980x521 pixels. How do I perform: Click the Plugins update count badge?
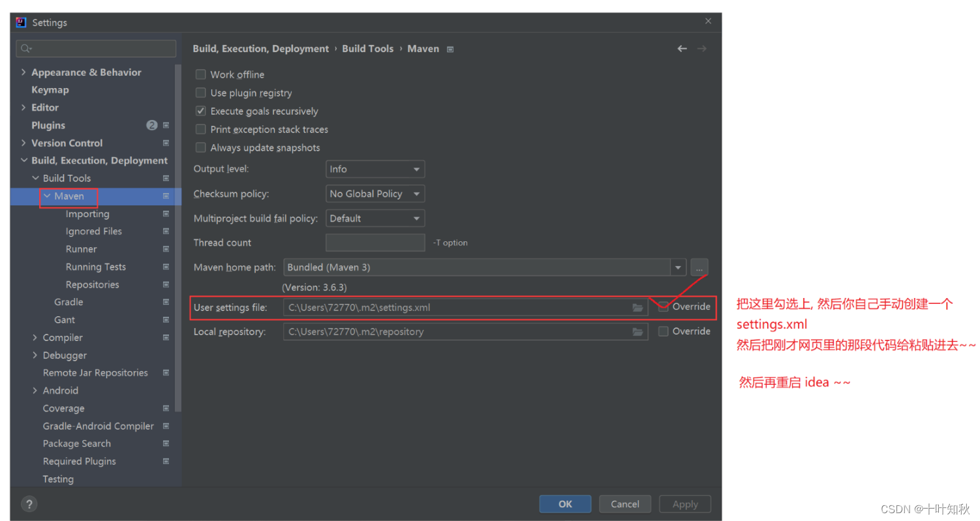pyautogui.click(x=152, y=125)
